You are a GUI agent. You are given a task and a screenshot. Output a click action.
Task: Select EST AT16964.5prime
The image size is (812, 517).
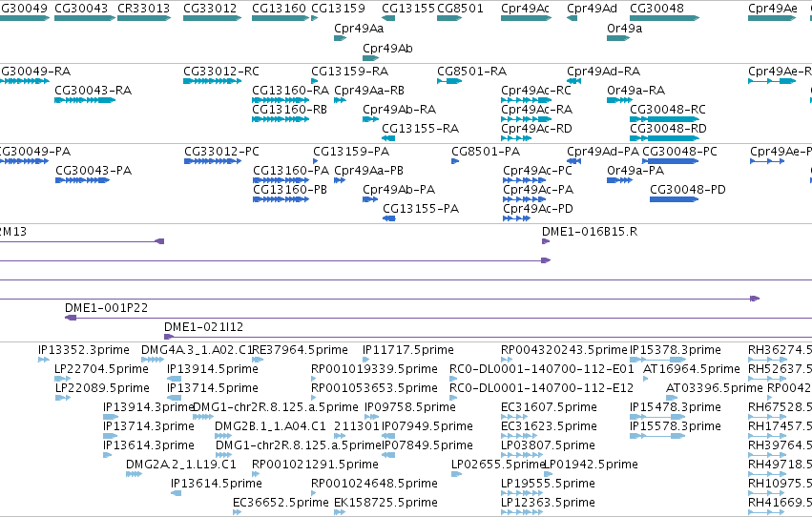(645, 379)
